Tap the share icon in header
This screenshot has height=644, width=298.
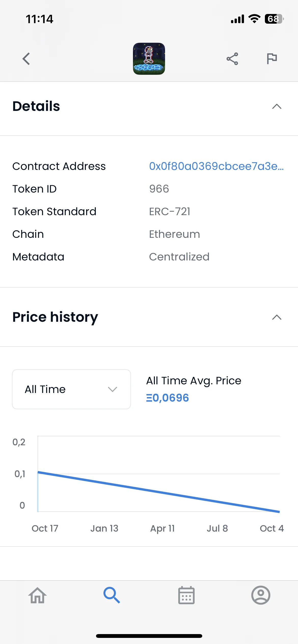click(232, 59)
